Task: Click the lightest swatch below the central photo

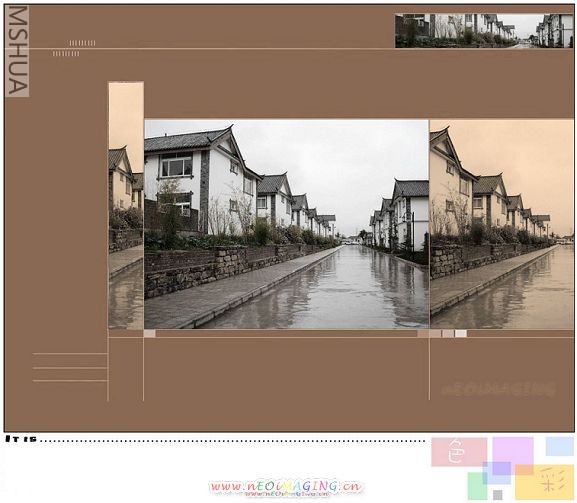Action: (x=461, y=334)
